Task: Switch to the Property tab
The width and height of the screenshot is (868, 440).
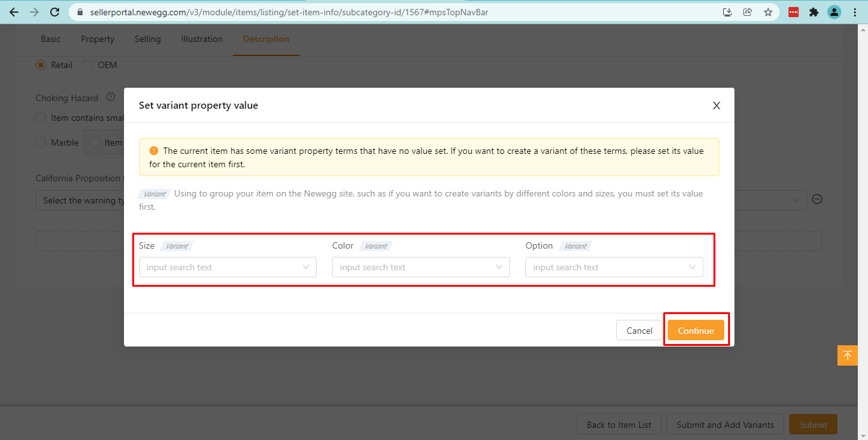Action: pos(97,39)
